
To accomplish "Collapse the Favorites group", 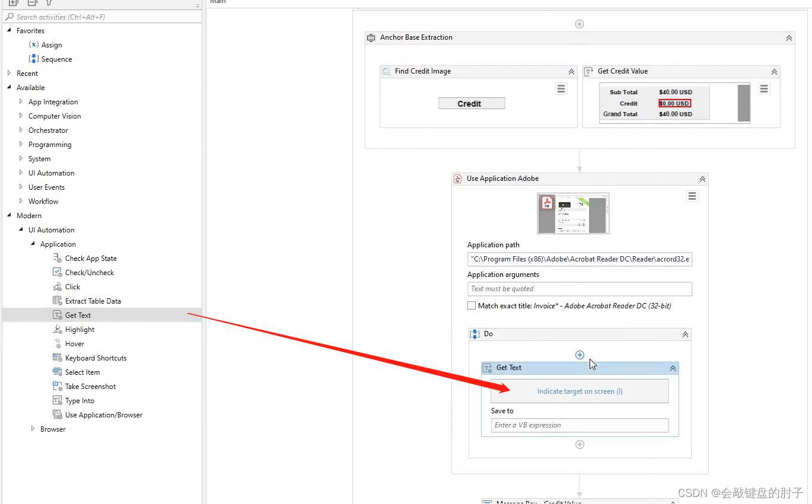I will 9,31.
